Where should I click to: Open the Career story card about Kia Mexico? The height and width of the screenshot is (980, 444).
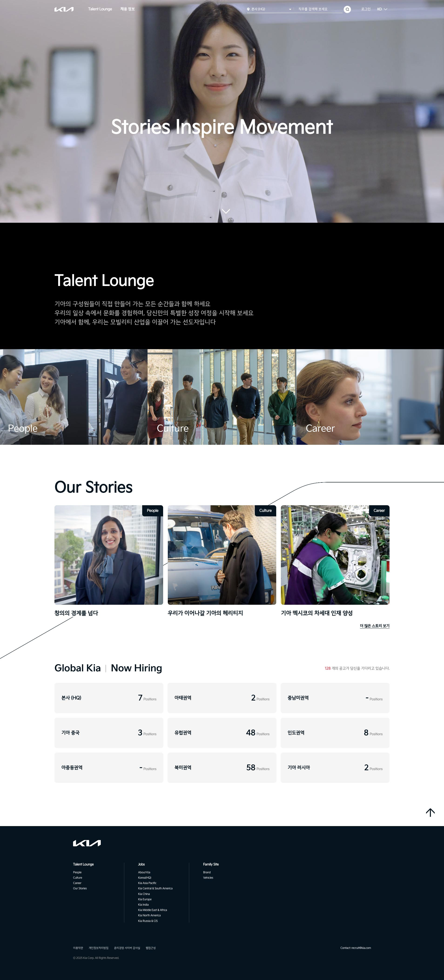[x=335, y=560]
